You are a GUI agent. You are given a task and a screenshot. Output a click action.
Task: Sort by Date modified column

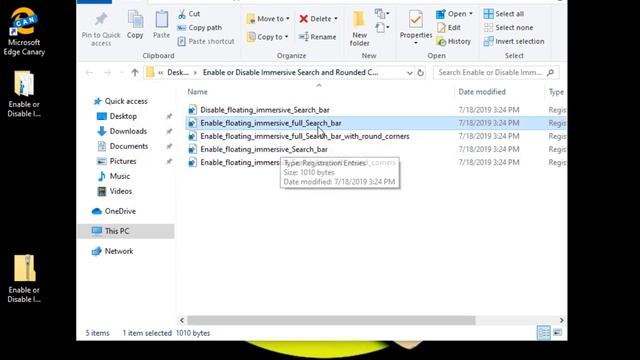pos(482,92)
